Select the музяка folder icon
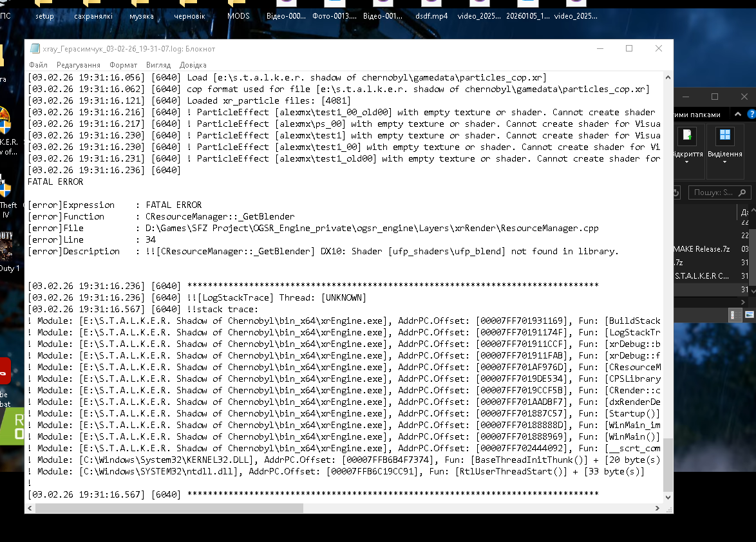Screen dimensions: 756x542 (141, 10)
